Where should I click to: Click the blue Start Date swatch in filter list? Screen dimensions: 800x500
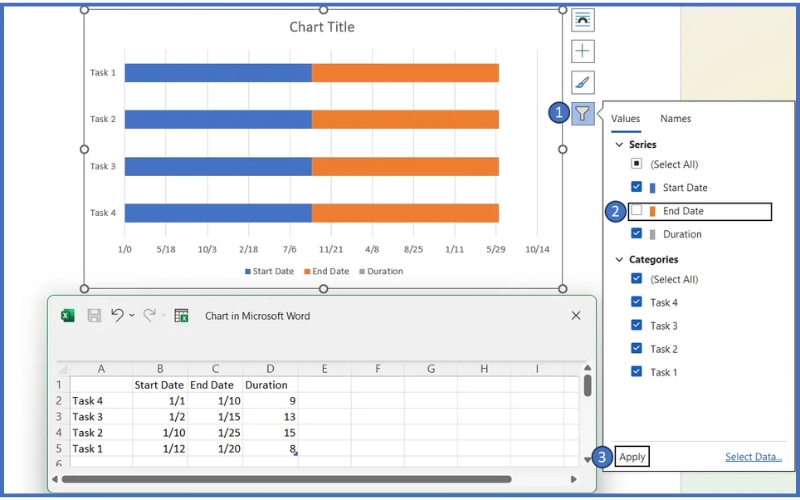click(x=652, y=188)
